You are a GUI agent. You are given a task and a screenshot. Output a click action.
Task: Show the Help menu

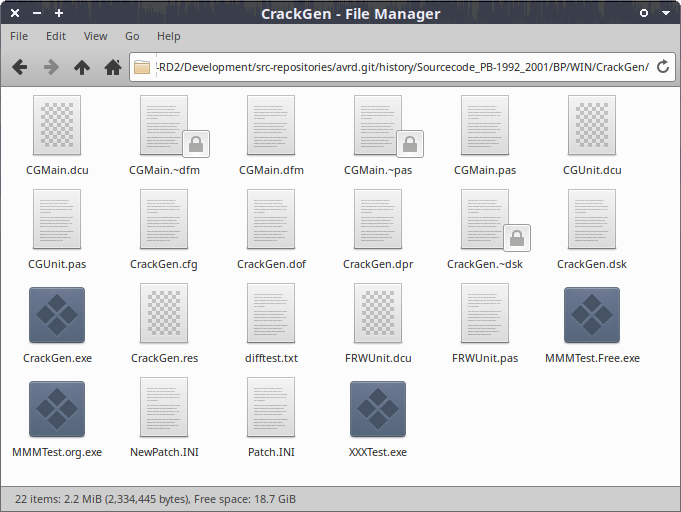click(169, 36)
